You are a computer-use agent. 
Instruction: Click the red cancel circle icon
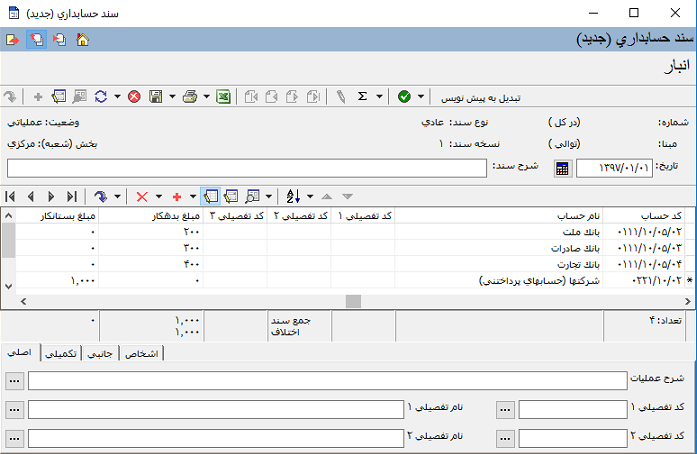(134, 97)
